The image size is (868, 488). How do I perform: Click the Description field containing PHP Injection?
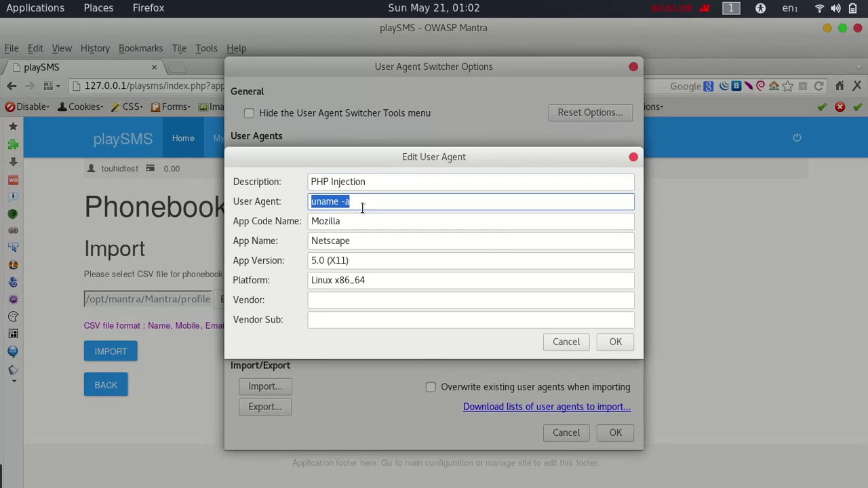pyautogui.click(x=471, y=182)
